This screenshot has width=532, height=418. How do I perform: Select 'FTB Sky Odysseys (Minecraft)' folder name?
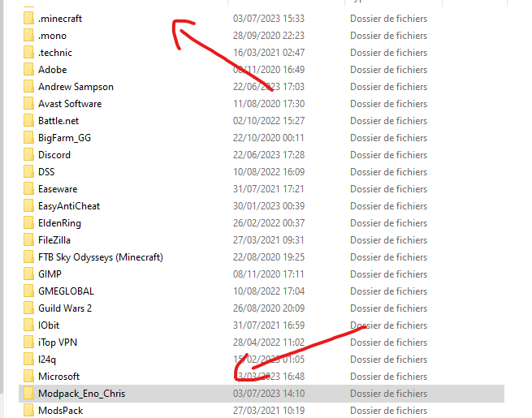(101, 257)
